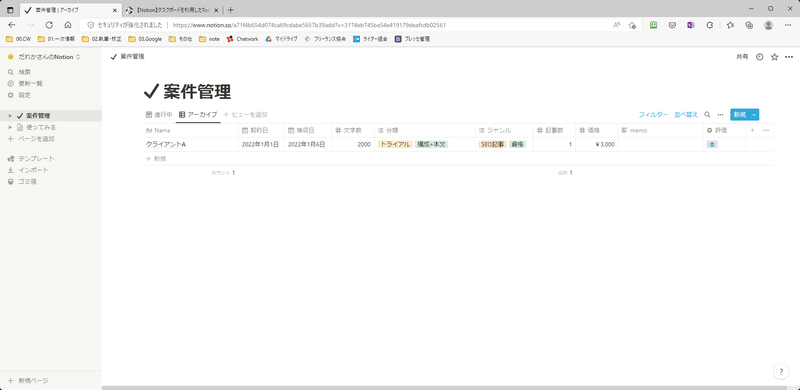
Task: Open the memo column header
Action: click(x=660, y=131)
